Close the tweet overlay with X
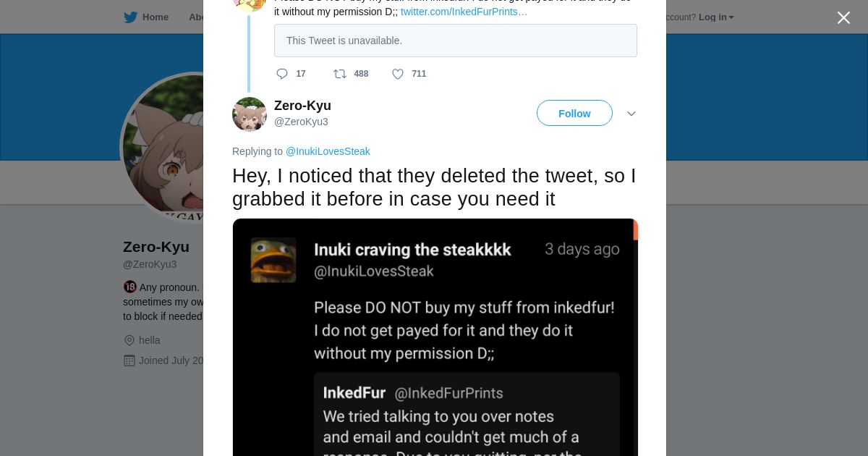 [x=843, y=17]
